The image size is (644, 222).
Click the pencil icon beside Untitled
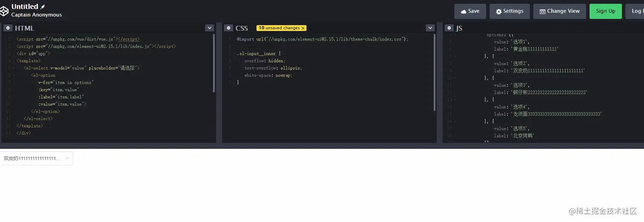[x=43, y=7]
